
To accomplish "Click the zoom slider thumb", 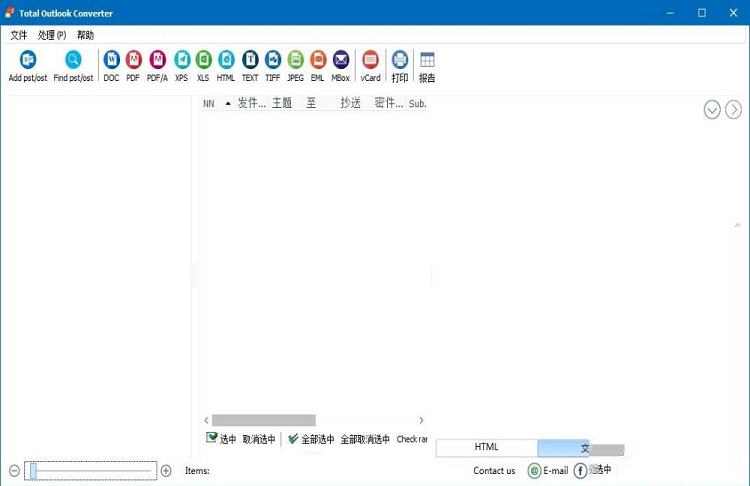I will click(x=33, y=471).
